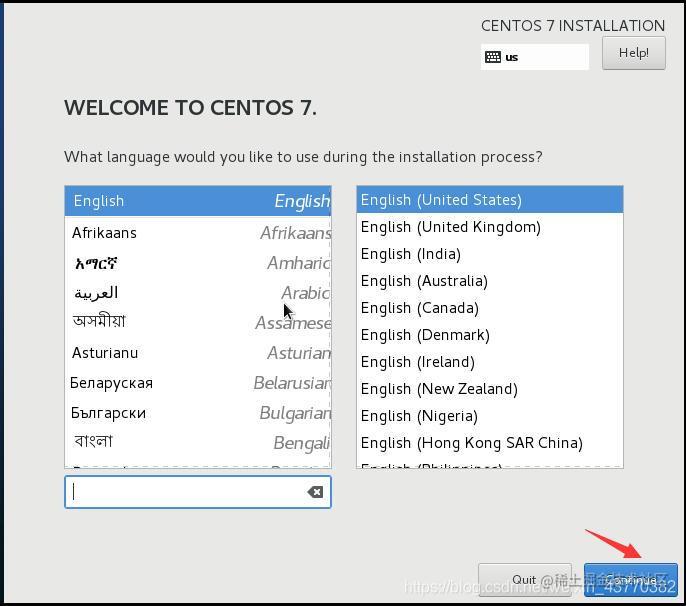Clear the language search field icon
686x606 pixels.
click(315, 492)
